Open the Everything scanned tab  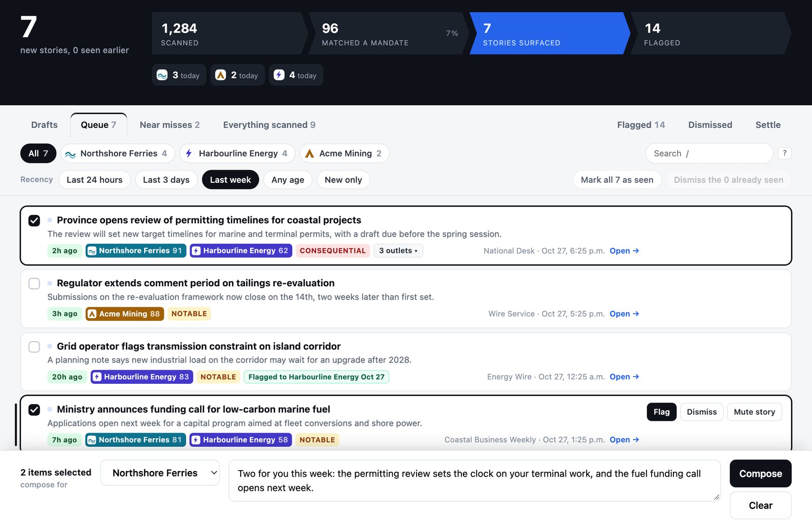click(269, 125)
